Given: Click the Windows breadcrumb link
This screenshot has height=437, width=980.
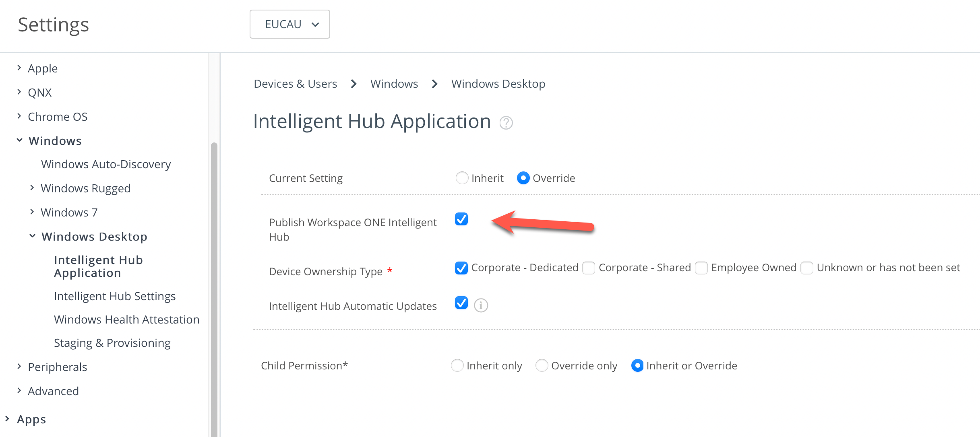Looking at the screenshot, I should pos(394,84).
